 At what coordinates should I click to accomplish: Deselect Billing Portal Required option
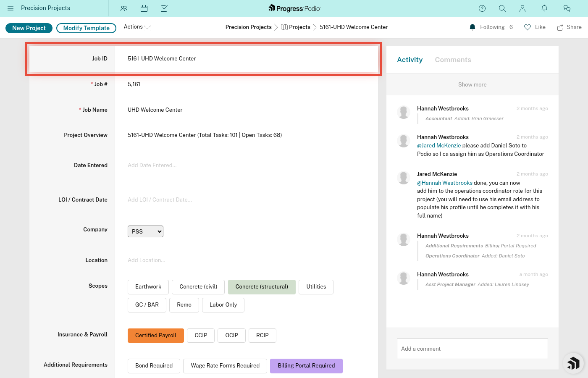(306, 366)
